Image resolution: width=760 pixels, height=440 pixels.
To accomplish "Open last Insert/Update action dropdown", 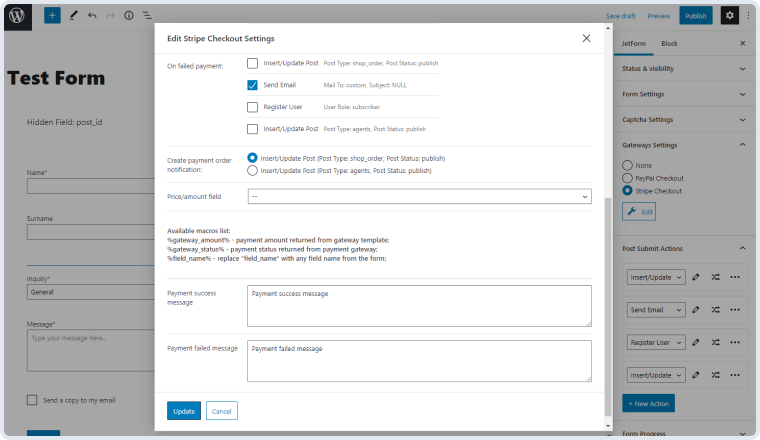I will 656,375.
